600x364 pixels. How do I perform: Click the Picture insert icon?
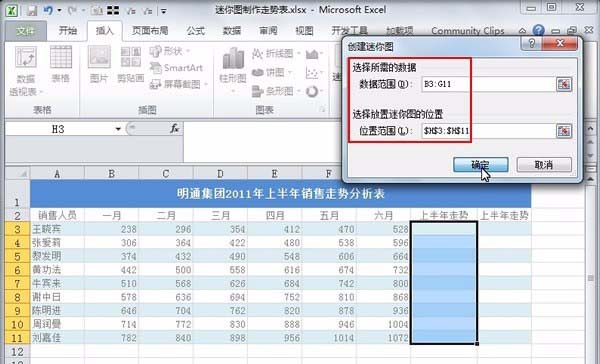99,64
